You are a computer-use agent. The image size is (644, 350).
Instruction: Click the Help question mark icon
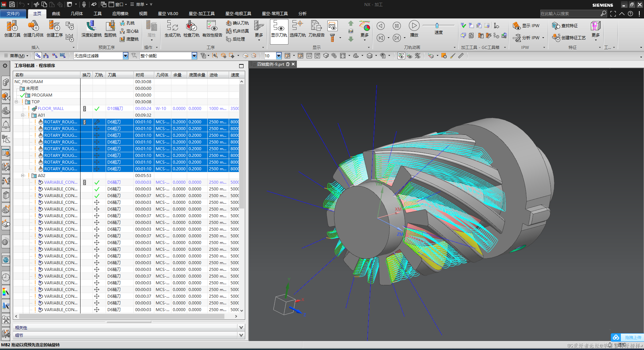tap(630, 13)
